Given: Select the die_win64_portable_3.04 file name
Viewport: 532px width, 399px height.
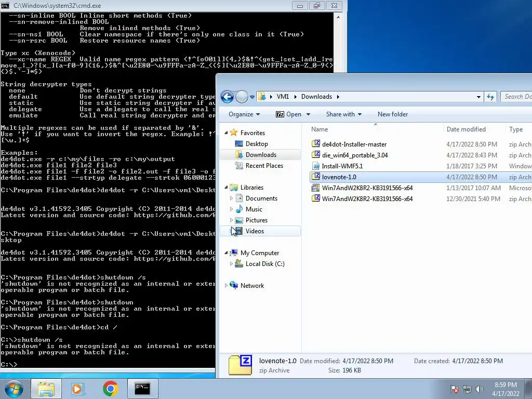Looking at the screenshot, I should point(355,155).
